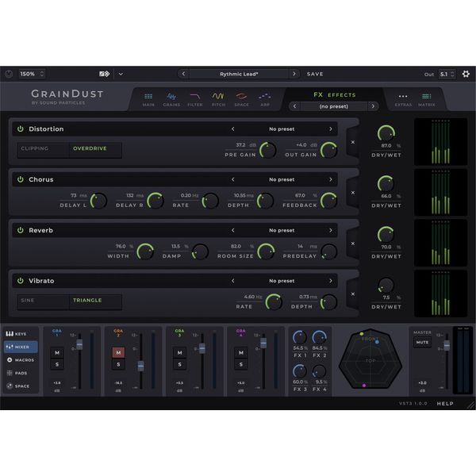Switch to the Grains tab

[171, 100]
